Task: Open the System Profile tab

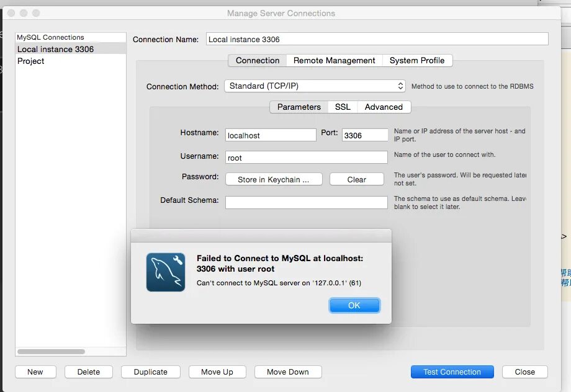Action: [x=417, y=60]
